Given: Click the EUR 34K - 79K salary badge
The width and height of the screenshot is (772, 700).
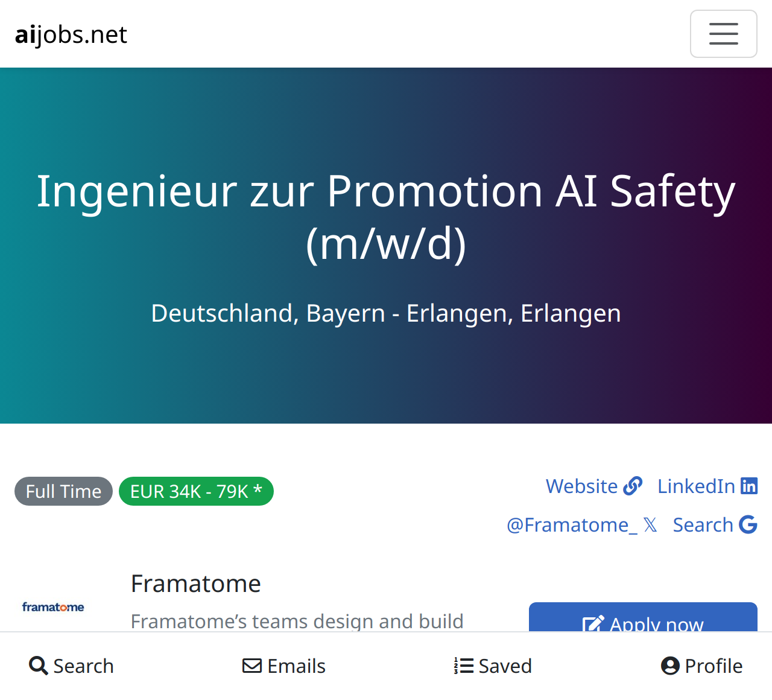Looking at the screenshot, I should click(196, 491).
